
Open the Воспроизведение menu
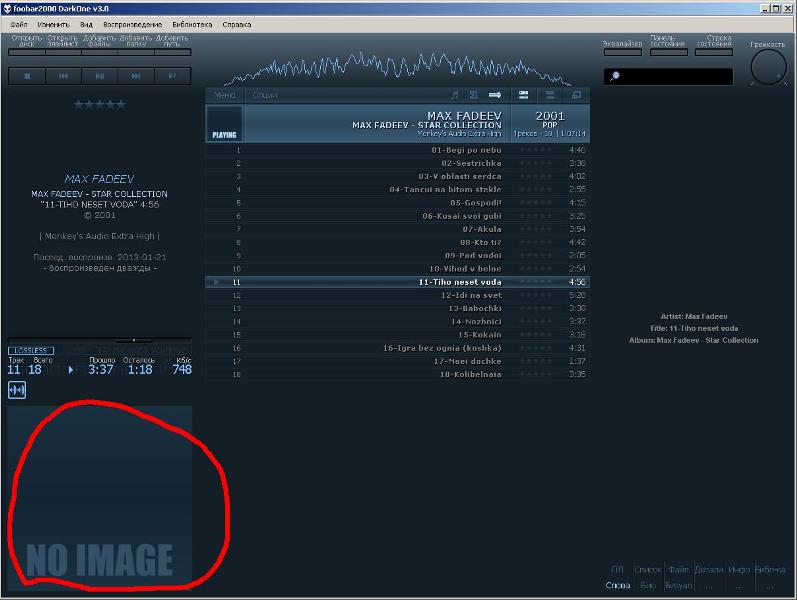coord(133,24)
